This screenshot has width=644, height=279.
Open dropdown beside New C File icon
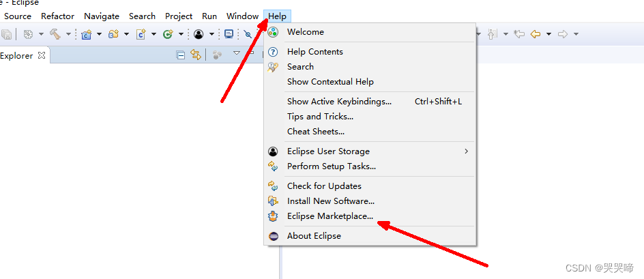[x=153, y=34]
